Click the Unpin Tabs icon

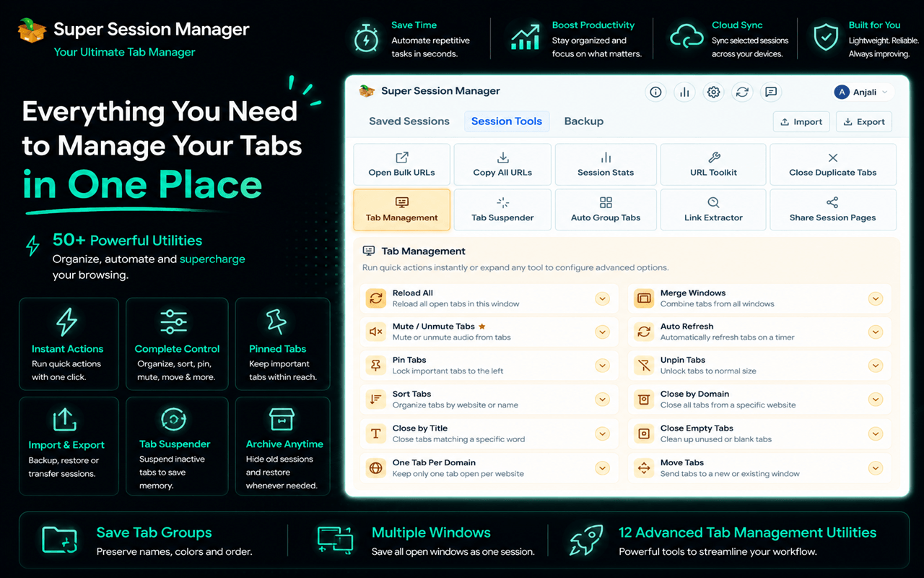(x=643, y=366)
